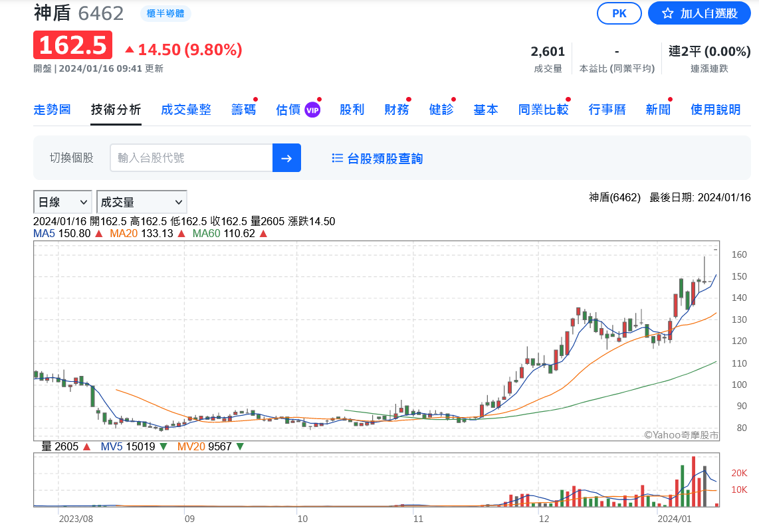Click the star icon in 加入自選股
Viewport: 759px width, 532px height.
tap(668, 13)
